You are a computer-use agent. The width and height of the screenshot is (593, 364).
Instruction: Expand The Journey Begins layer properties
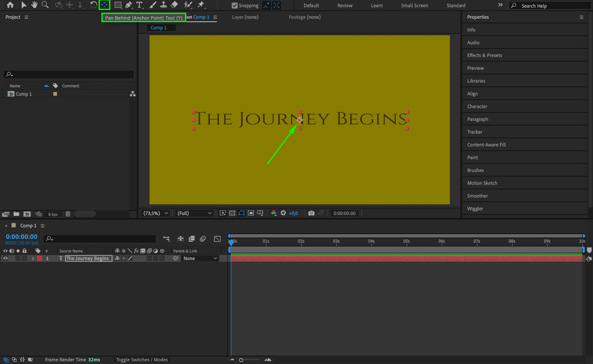(x=33, y=258)
